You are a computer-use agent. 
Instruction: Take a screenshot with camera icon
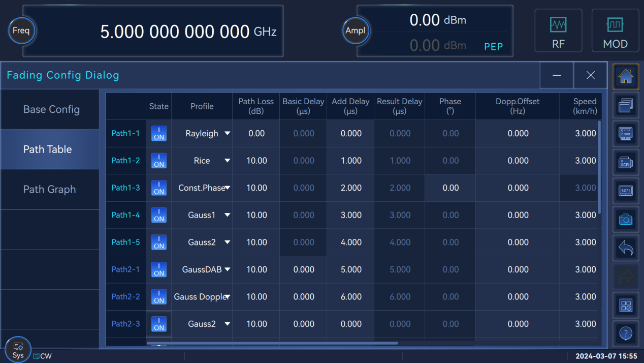pos(626,219)
